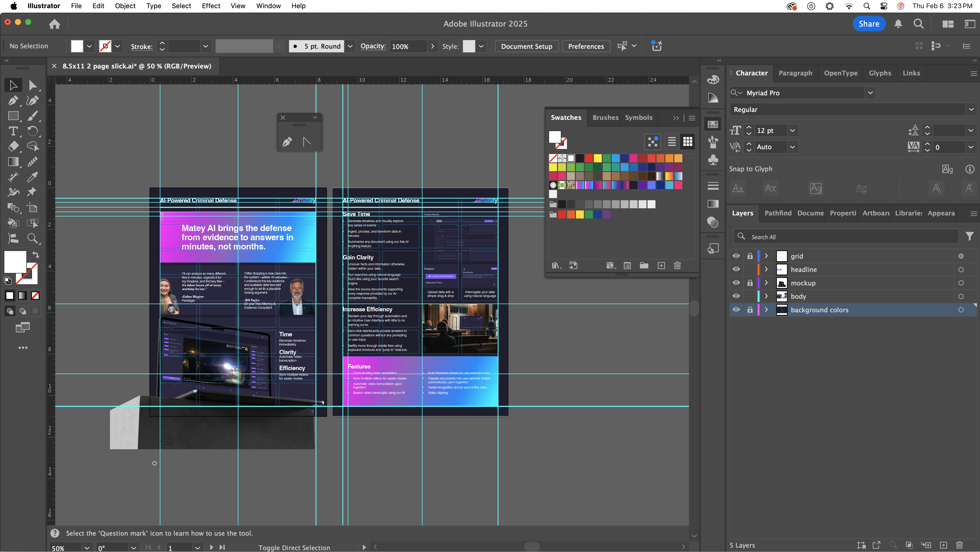Swap fill and stroke arrows
Screen dimensions: 980x552
[x=35, y=254]
